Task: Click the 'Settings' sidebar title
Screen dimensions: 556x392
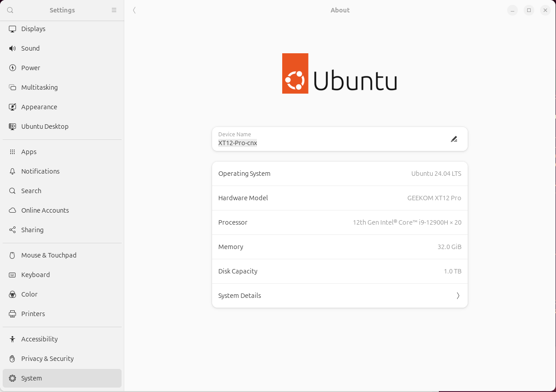Action: (62, 10)
